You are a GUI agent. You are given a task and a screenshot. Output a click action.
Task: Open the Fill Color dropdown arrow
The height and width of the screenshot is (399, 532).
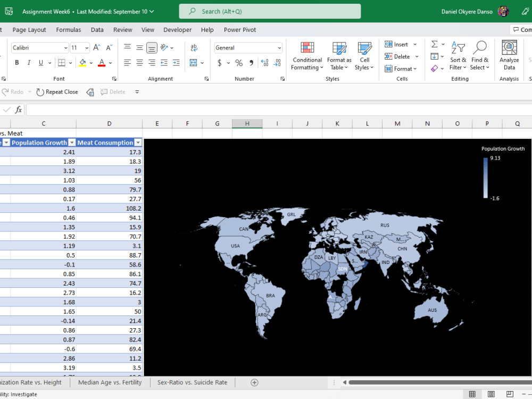(x=91, y=63)
